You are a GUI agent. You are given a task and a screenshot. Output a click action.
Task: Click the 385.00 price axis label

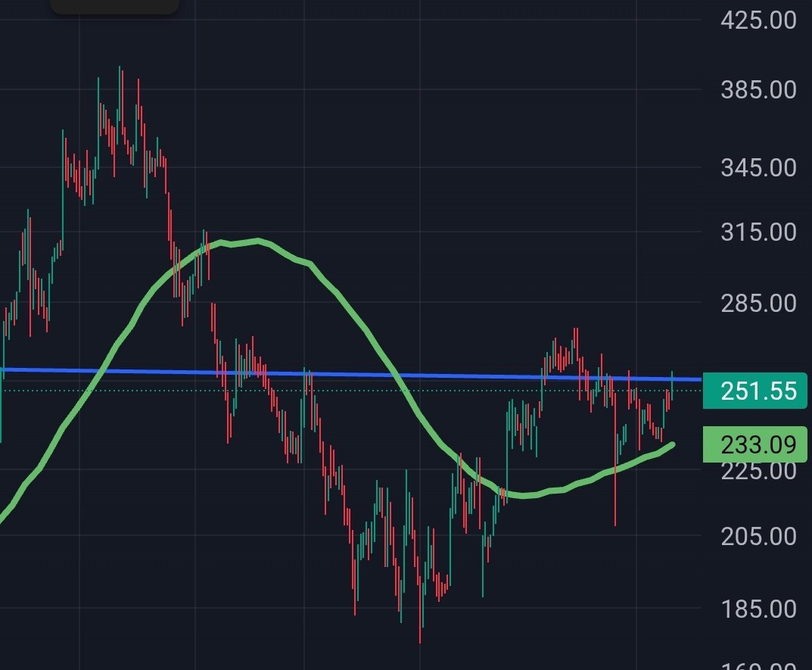(758, 90)
